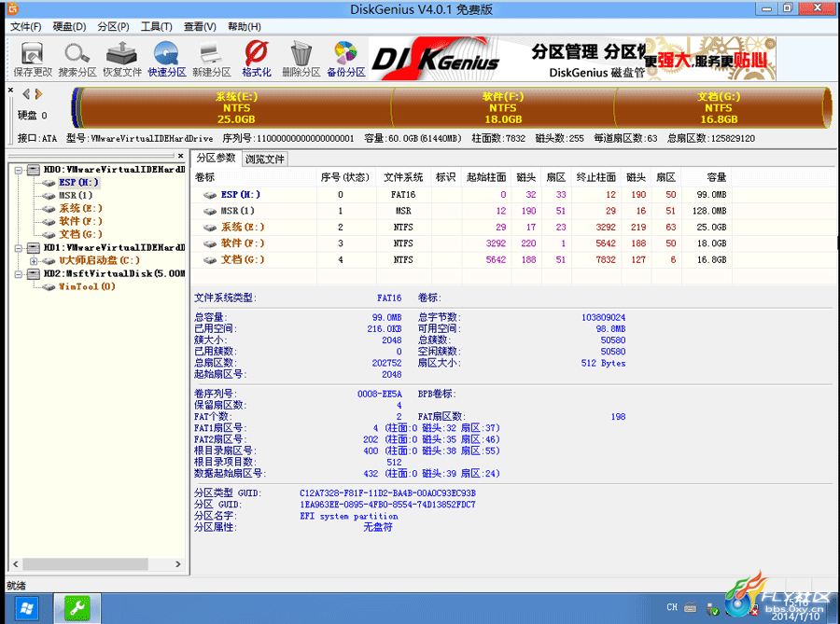Close the disk bar panel
Viewport: 840px width, 624px height.
10,90
